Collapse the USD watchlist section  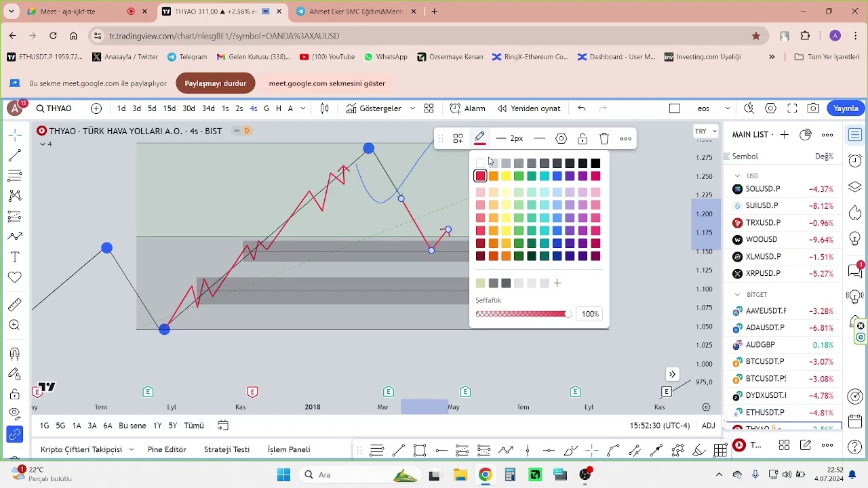[738, 176]
